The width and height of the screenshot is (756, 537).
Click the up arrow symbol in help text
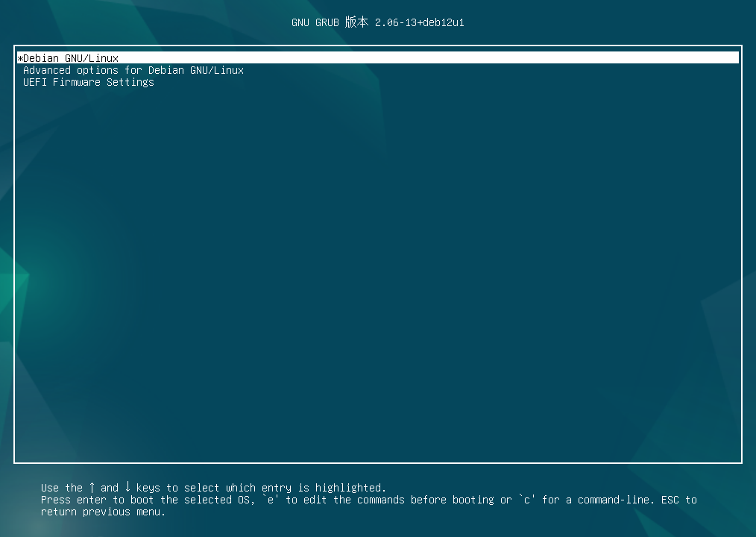(x=92, y=487)
